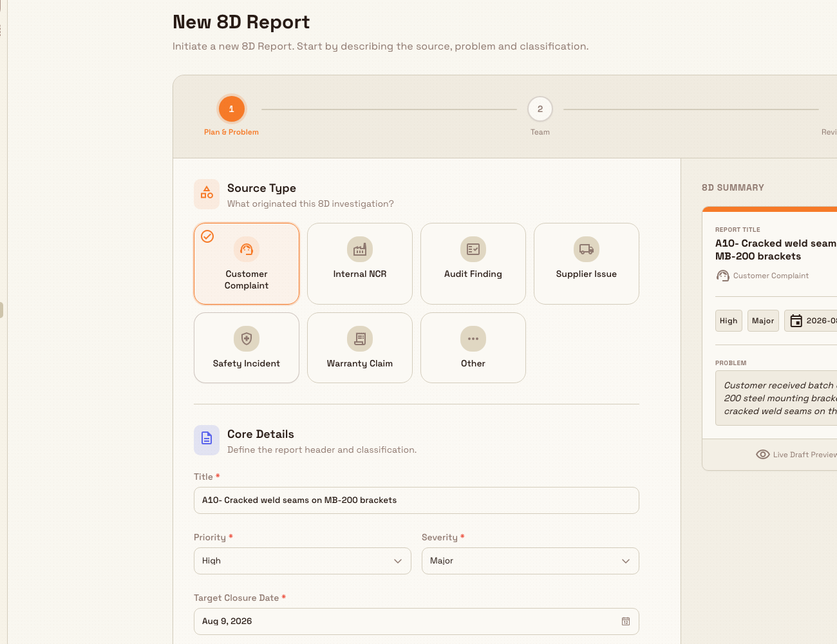The width and height of the screenshot is (837, 644).
Task: Go to step 1 Plan & Problem
Action: tap(232, 109)
